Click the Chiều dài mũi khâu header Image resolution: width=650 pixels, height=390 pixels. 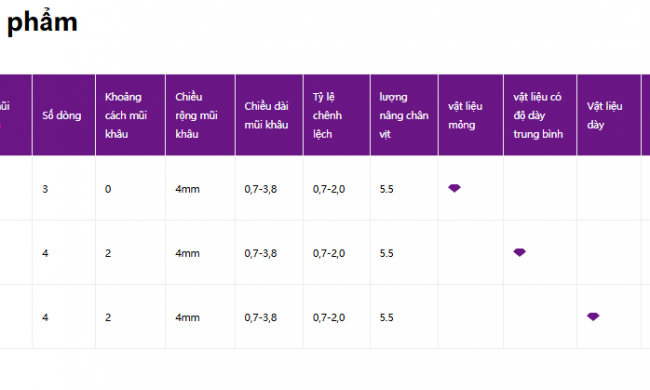coord(269,115)
